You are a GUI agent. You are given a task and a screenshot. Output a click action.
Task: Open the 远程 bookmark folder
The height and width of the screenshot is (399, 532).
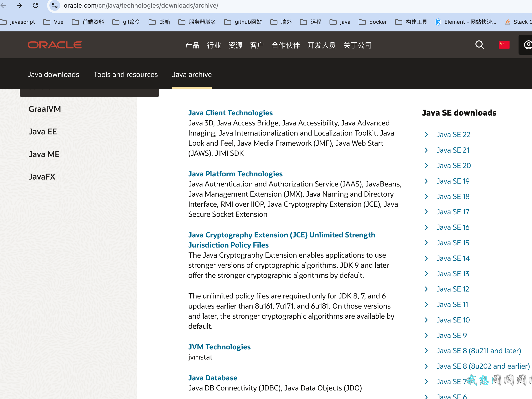310,22
